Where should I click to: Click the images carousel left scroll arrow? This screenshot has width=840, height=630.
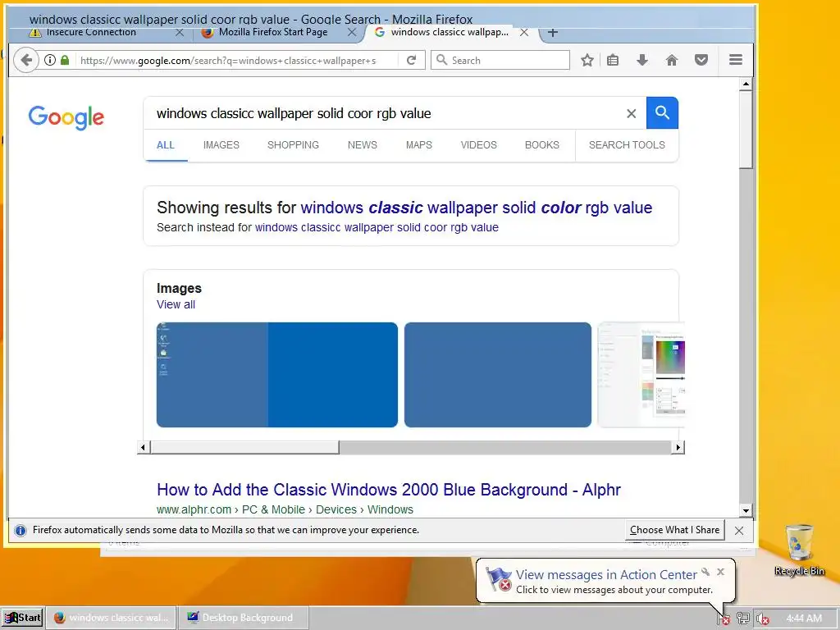(x=143, y=447)
